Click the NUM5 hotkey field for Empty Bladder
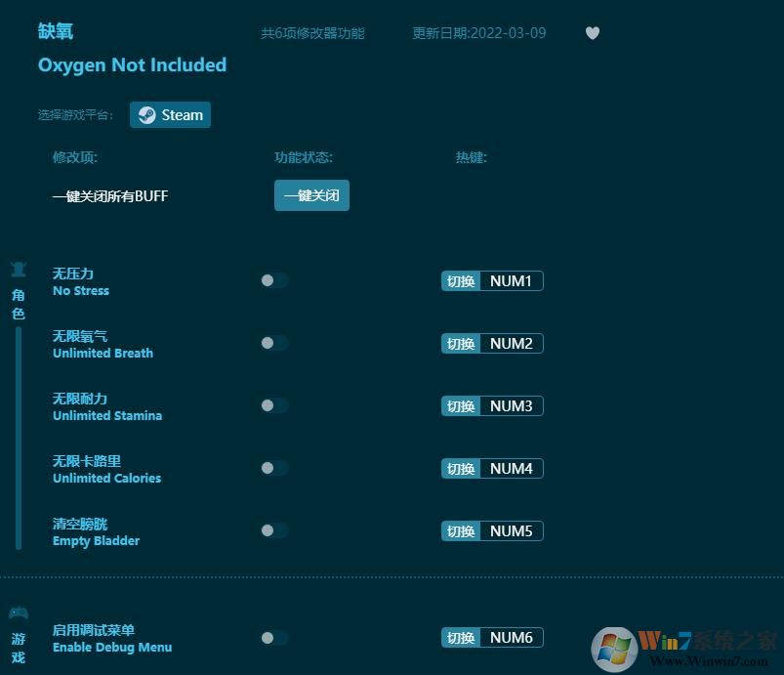The height and width of the screenshot is (675, 784). point(512,530)
